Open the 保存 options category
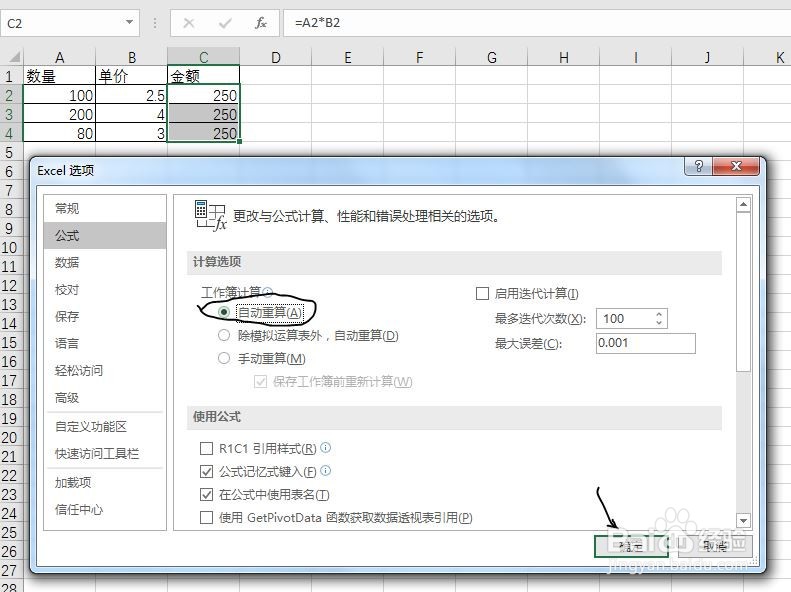This screenshot has width=791, height=592. [105, 316]
